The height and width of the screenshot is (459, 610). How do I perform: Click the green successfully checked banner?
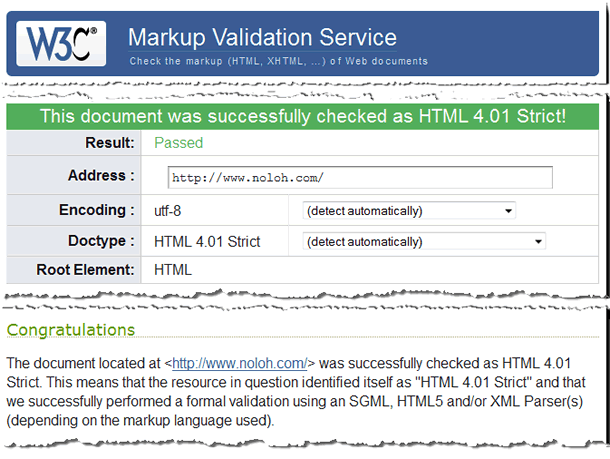[303, 116]
